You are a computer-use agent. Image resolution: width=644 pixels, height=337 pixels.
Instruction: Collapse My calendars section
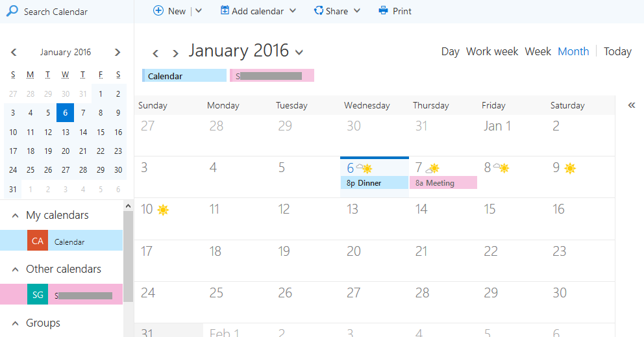[x=15, y=216]
